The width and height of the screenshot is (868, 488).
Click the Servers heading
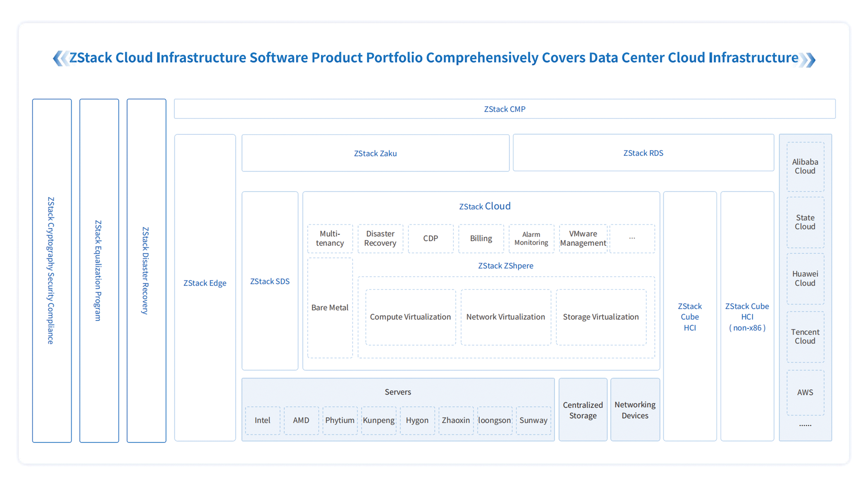398,392
